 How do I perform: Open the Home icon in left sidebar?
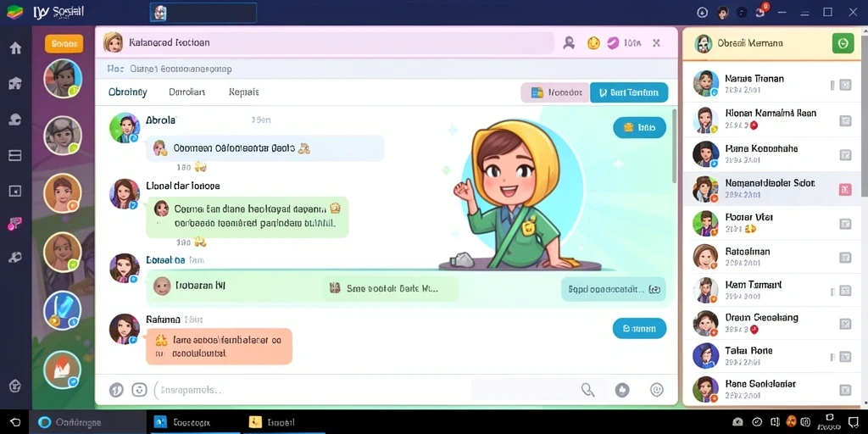click(15, 48)
